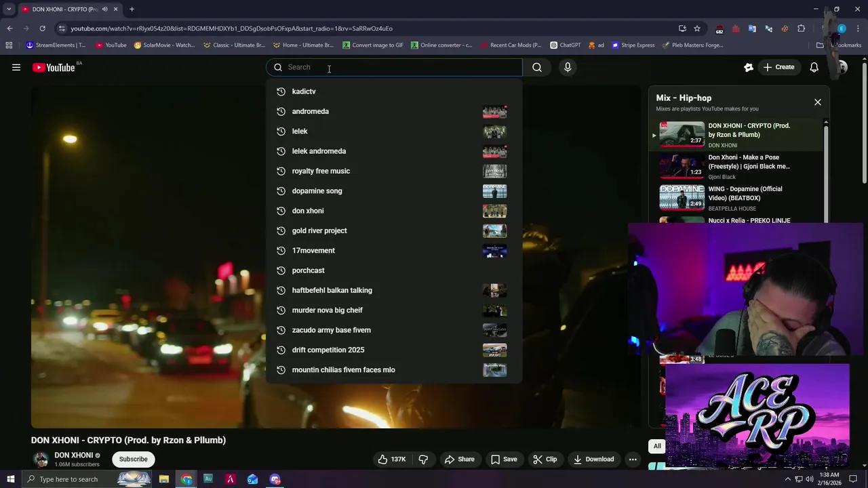The image size is (868, 488).
Task: Open Adobe Audition from taskbar
Action: pos(208,479)
